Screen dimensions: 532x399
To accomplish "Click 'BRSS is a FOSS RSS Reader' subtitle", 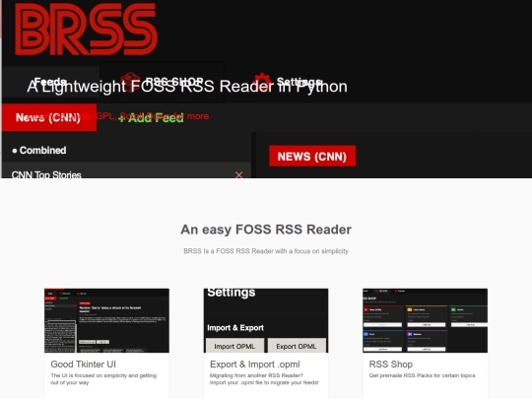I will pos(266,251).
